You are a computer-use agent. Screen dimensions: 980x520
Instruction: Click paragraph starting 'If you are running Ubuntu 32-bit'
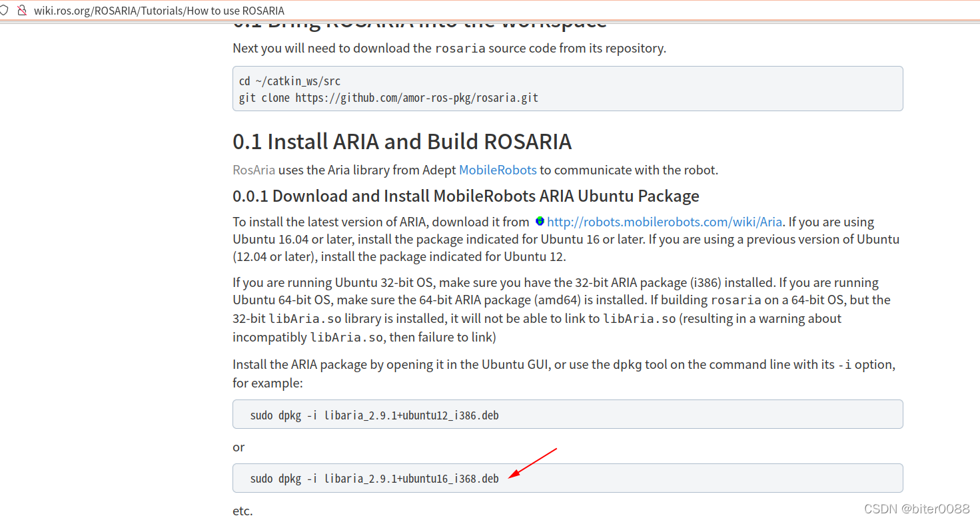click(562, 310)
